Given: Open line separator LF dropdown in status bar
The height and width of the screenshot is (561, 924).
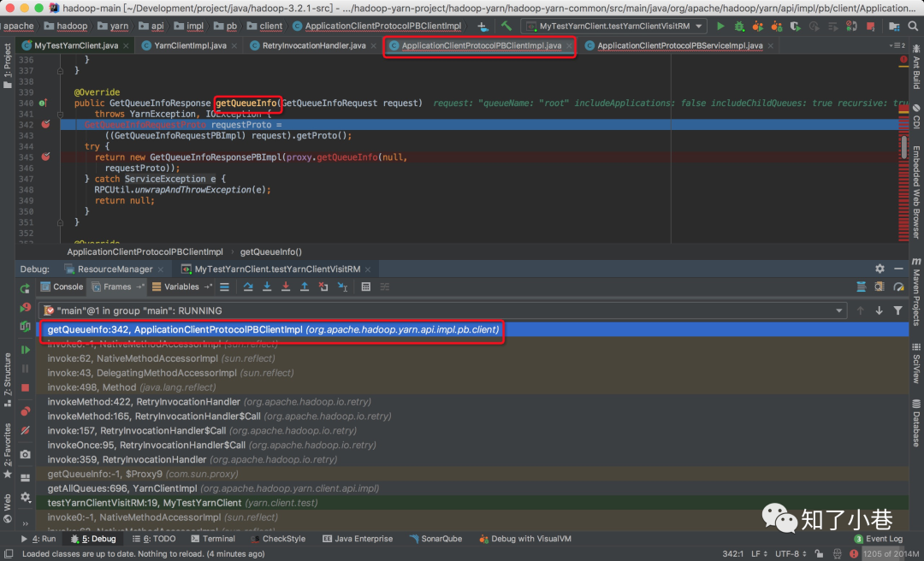Looking at the screenshot, I should pyautogui.click(x=760, y=554).
